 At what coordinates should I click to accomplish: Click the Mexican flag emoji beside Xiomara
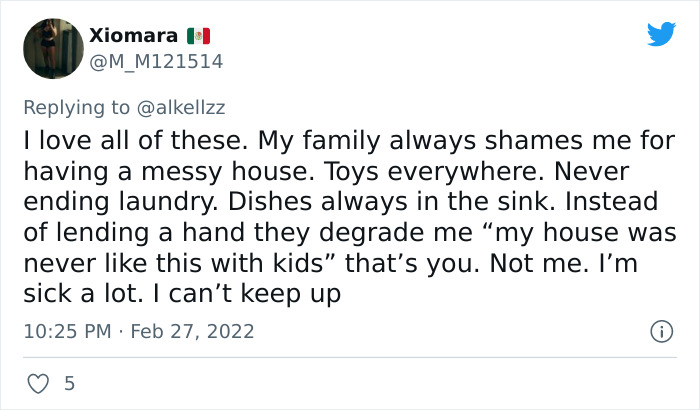(x=199, y=35)
